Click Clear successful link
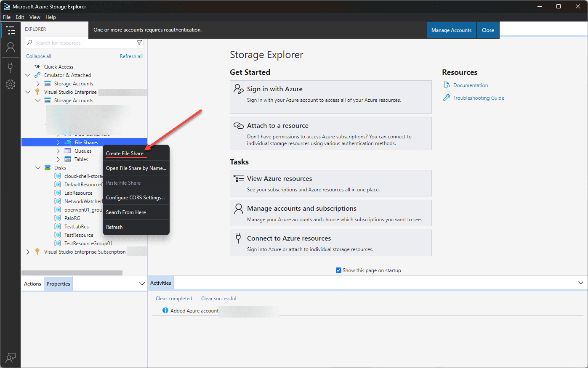Viewport: 588px width, 368px height. 218,298
